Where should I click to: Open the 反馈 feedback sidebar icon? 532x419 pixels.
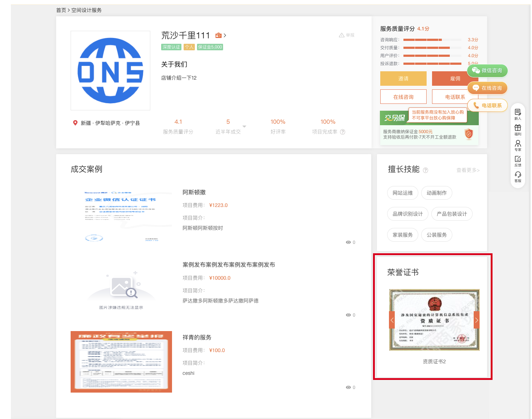coord(518,160)
